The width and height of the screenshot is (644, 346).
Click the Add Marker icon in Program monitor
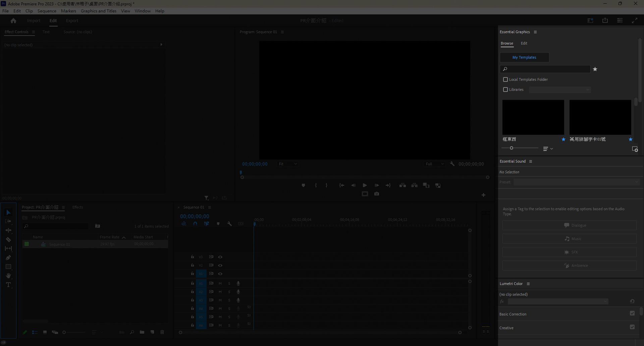[303, 185]
